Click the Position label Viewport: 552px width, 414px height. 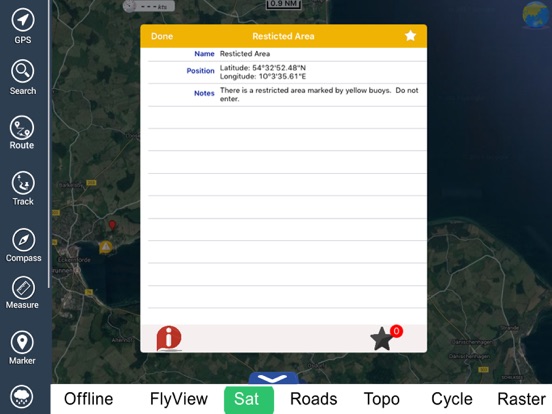coord(200,71)
